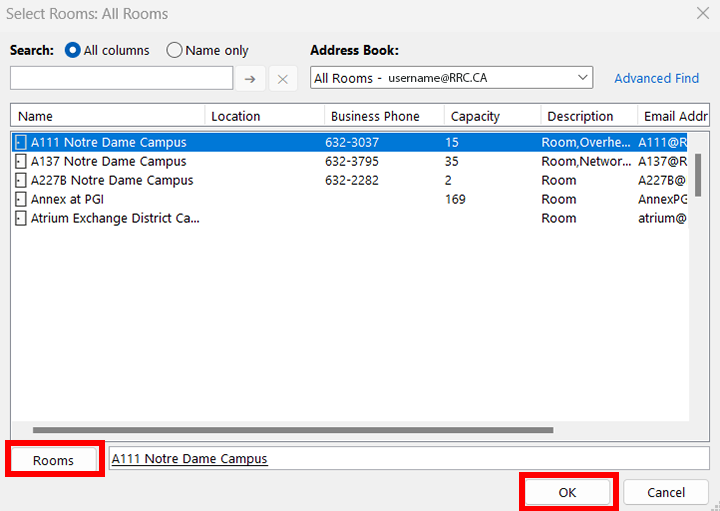The width and height of the screenshot is (720, 511).
Task: Click the horizontal scrollbar under the room list
Action: (x=292, y=430)
